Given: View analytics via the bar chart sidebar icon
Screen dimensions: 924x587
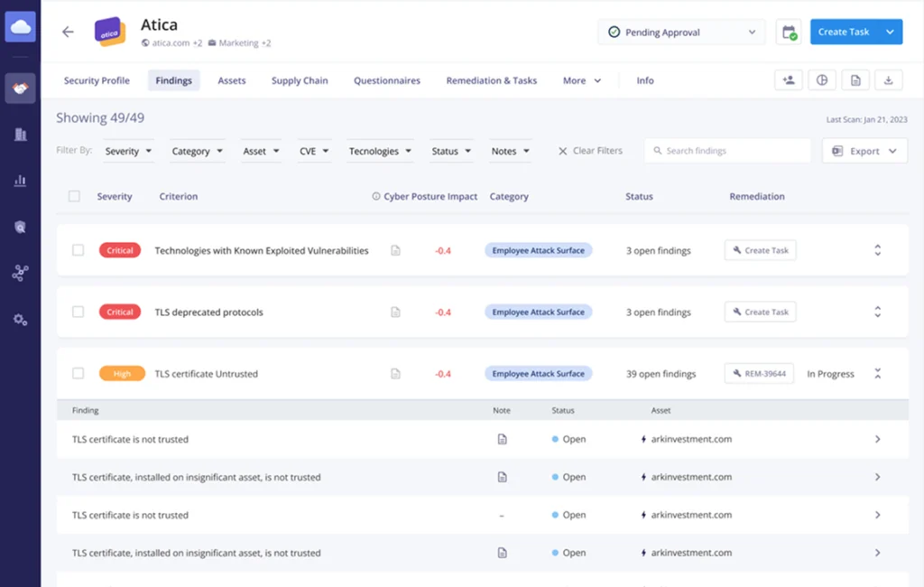Looking at the screenshot, I should coord(20,180).
